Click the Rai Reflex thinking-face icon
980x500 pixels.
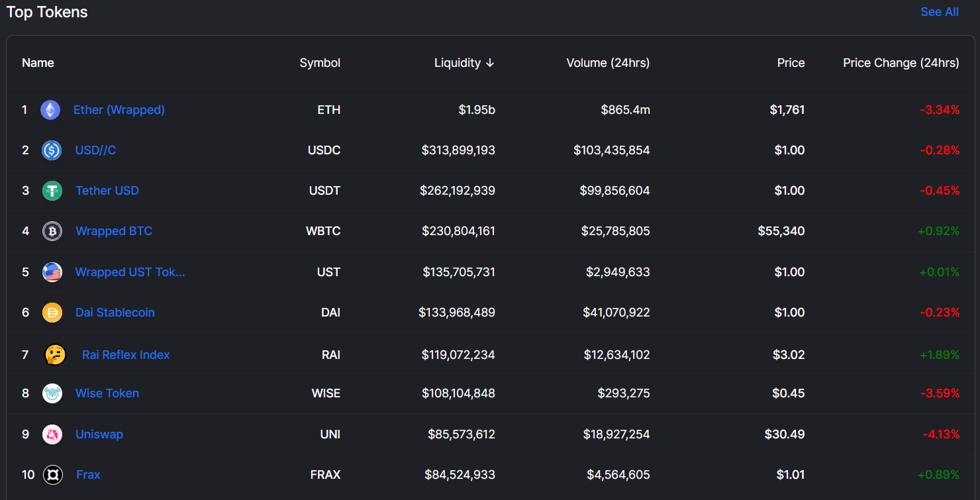coord(55,355)
